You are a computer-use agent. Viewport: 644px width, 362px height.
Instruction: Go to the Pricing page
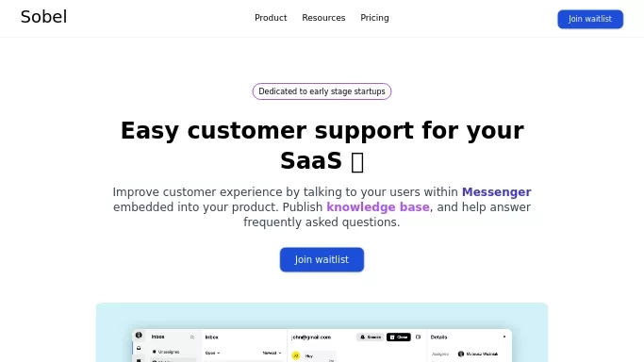point(374,18)
